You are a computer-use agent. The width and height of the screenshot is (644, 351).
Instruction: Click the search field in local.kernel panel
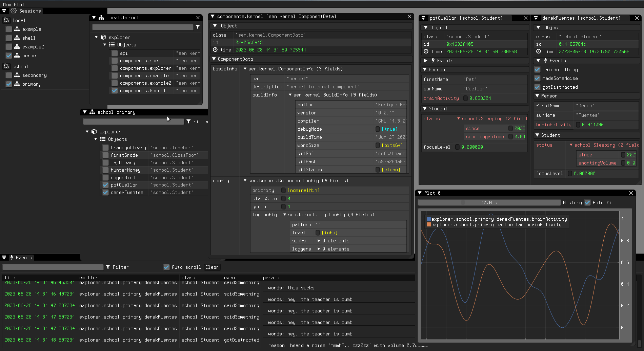point(142,27)
